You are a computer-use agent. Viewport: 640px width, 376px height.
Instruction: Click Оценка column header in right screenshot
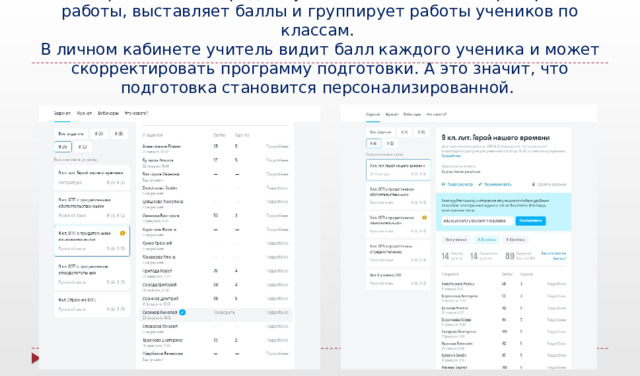(526, 274)
